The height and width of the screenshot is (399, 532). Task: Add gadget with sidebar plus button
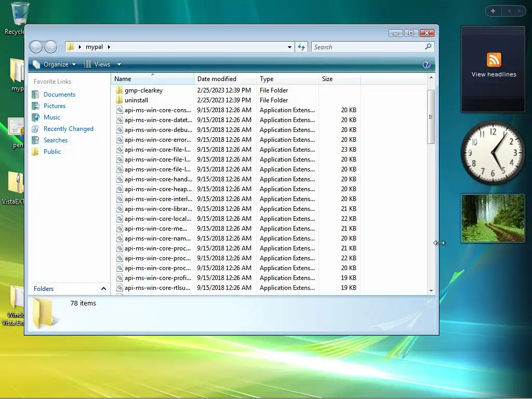pos(493,11)
